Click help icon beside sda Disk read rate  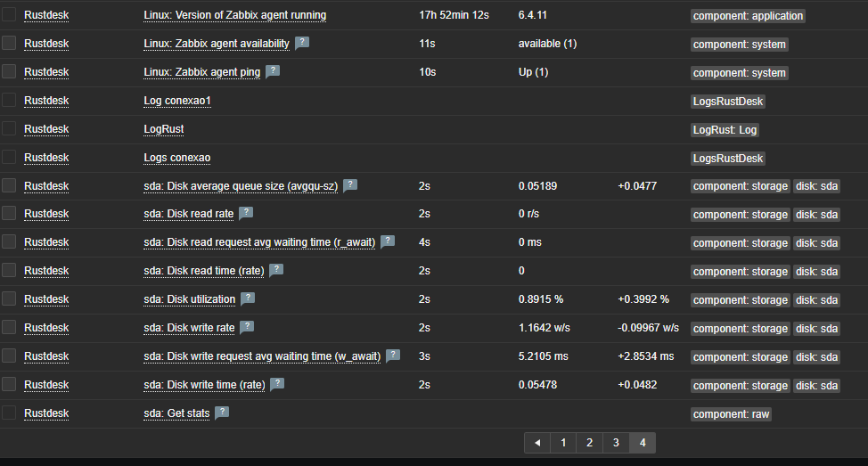coord(246,213)
